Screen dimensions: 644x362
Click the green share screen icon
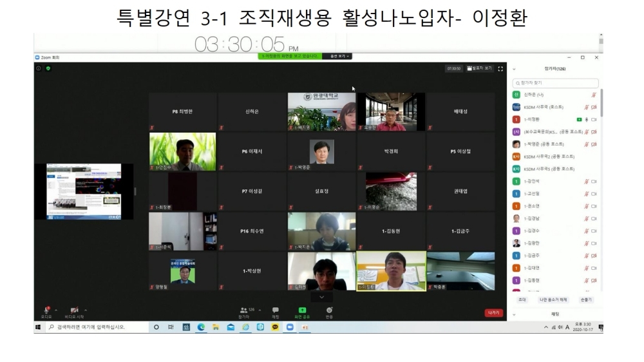302,310
